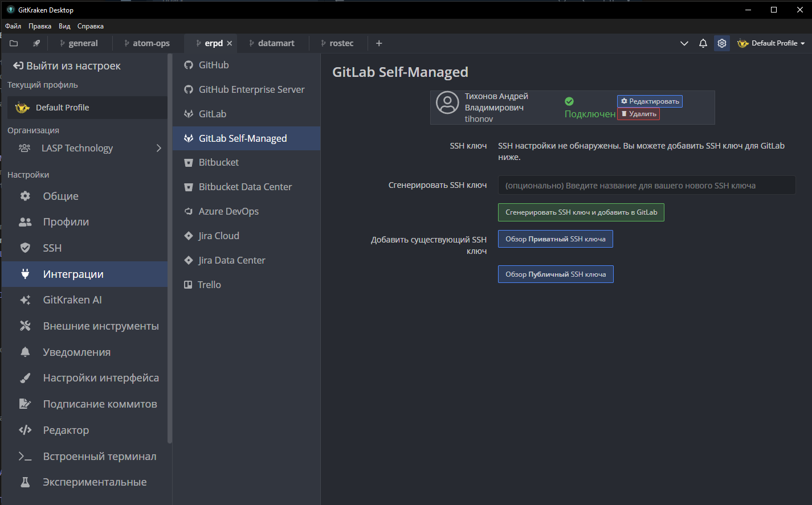Image resolution: width=812 pixels, height=505 pixels.
Task: Click Сгенерировать SSH ключ и добавить в GitLab
Action: pos(581,212)
